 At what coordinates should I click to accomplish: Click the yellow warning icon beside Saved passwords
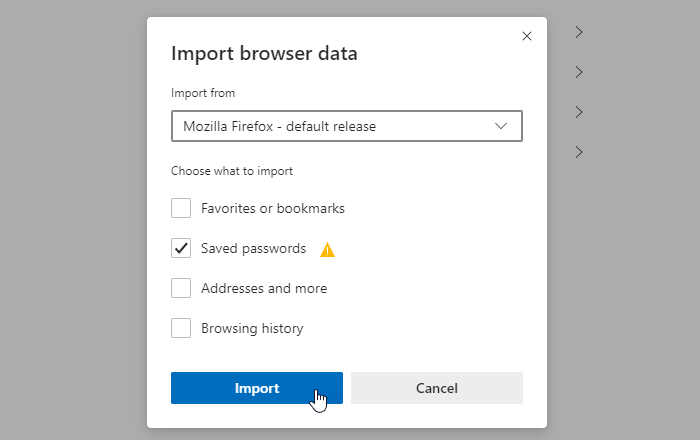click(x=327, y=249)
